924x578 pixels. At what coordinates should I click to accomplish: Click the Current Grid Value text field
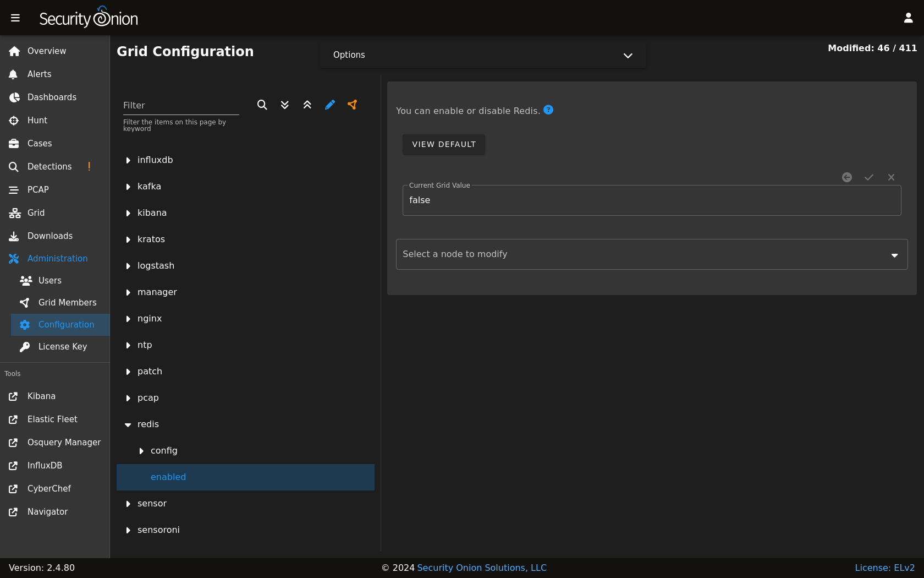click(x=652, y=200)
